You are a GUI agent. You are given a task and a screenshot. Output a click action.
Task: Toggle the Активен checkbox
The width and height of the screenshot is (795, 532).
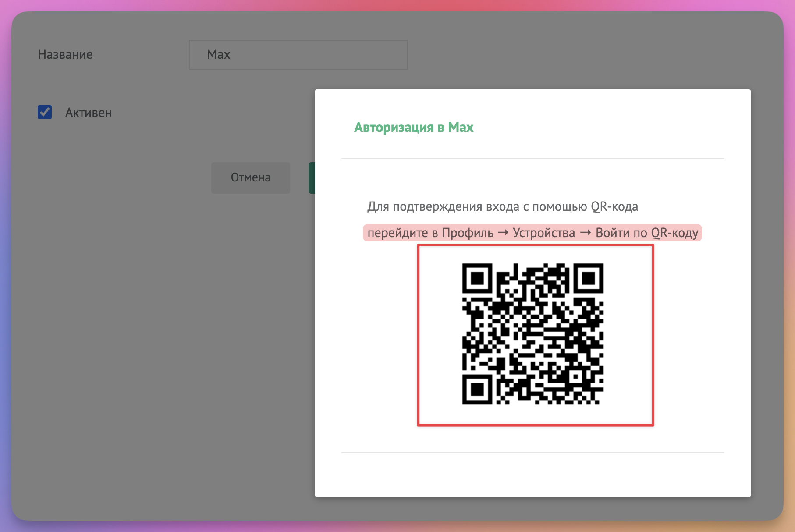pyautogui.click(x=45, y=112)
